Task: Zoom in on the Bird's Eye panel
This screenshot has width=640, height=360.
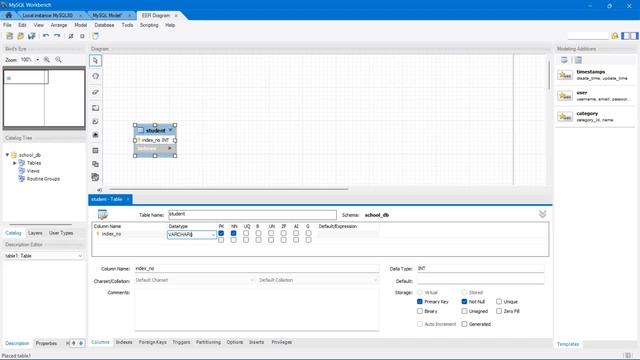Action: click(47, 60)
